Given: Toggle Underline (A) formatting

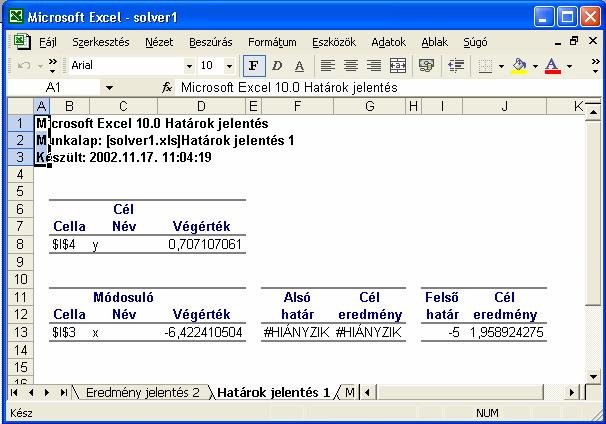Looking at the screenshot, I should [299, 66].
